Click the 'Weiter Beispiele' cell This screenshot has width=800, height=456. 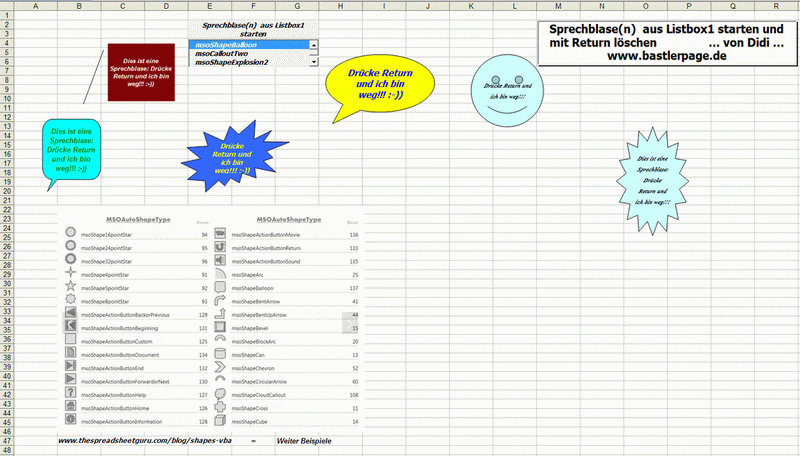pos(304,441)
